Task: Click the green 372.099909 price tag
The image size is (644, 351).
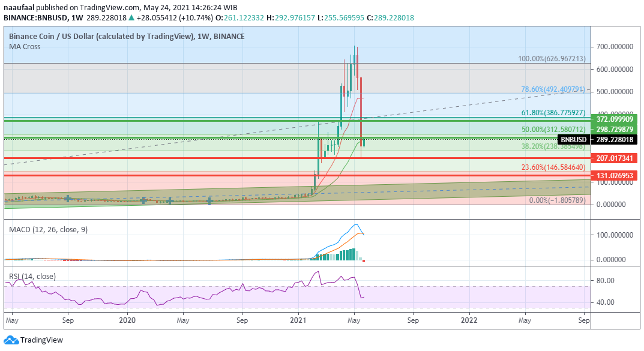Action: (x=614, y=119)
